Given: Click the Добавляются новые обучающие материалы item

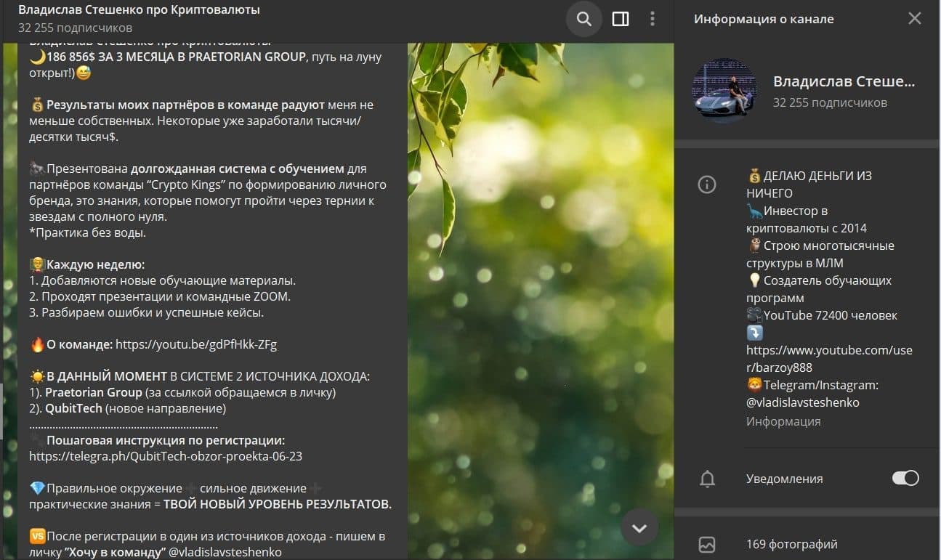Looking at the screenshot, I should [162, 280].
